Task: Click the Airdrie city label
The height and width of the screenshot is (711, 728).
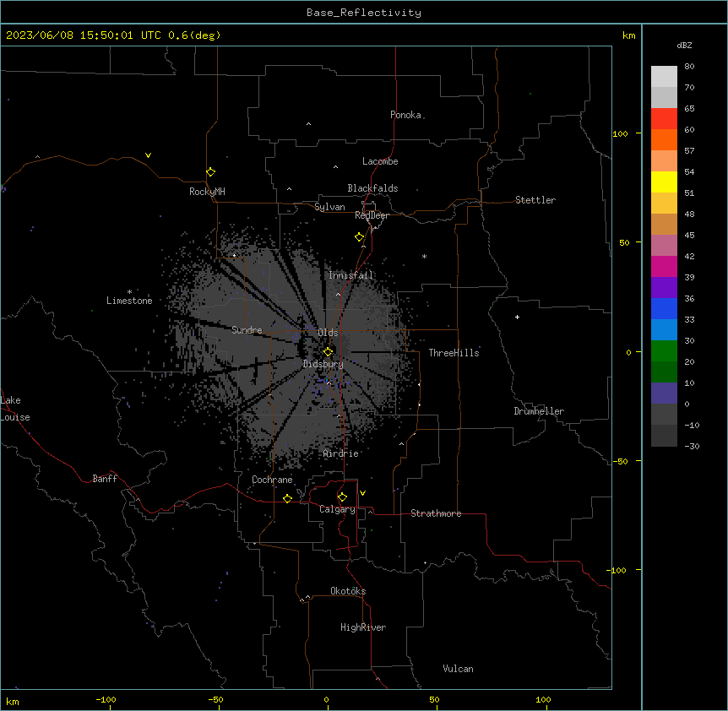Action: click(341, 453)
